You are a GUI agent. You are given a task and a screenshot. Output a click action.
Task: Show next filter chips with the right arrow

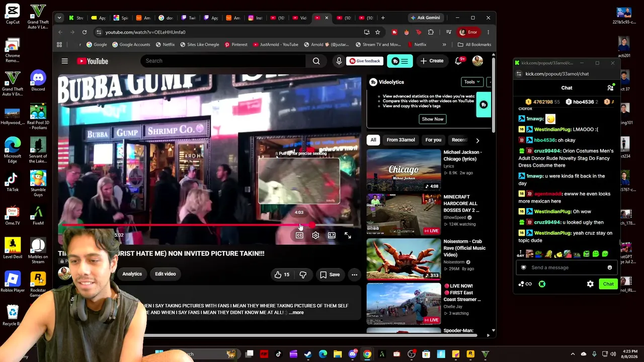tap(477, 140)
